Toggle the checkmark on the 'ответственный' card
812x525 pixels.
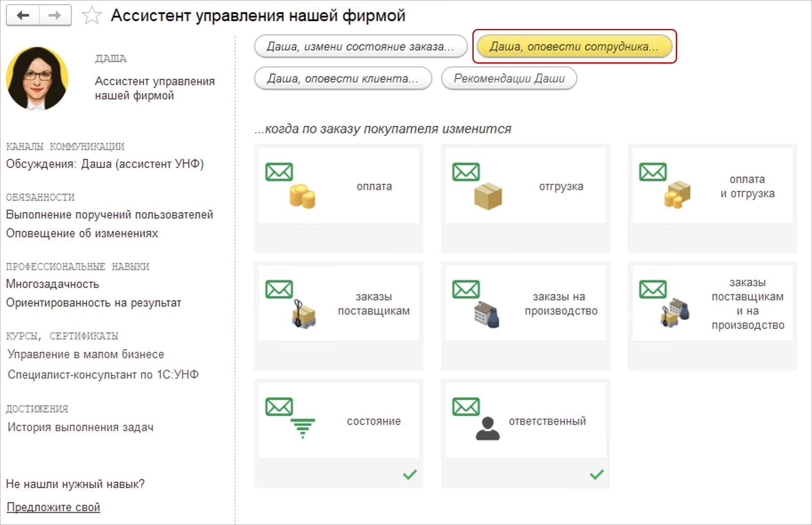click(x=597, y=474)
